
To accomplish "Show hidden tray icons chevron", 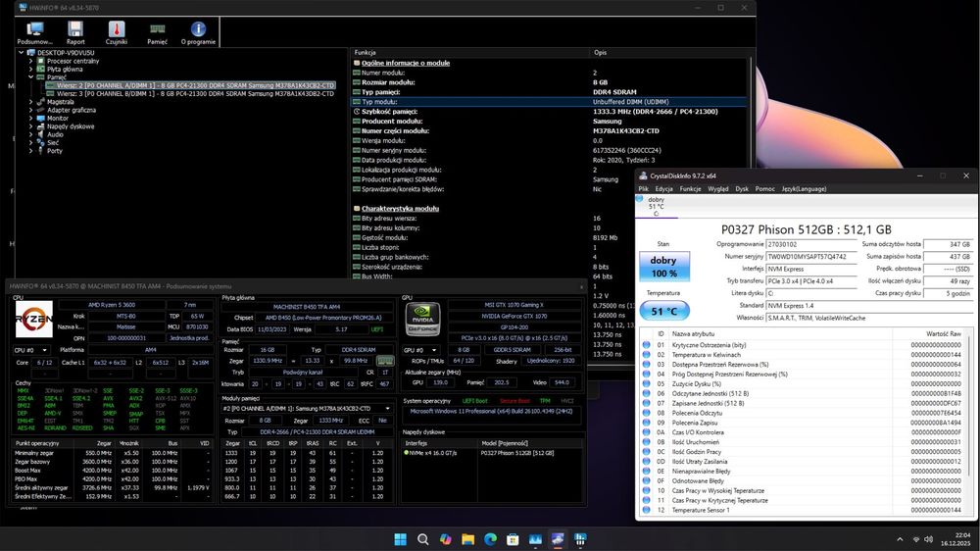I will click(900, 539).
